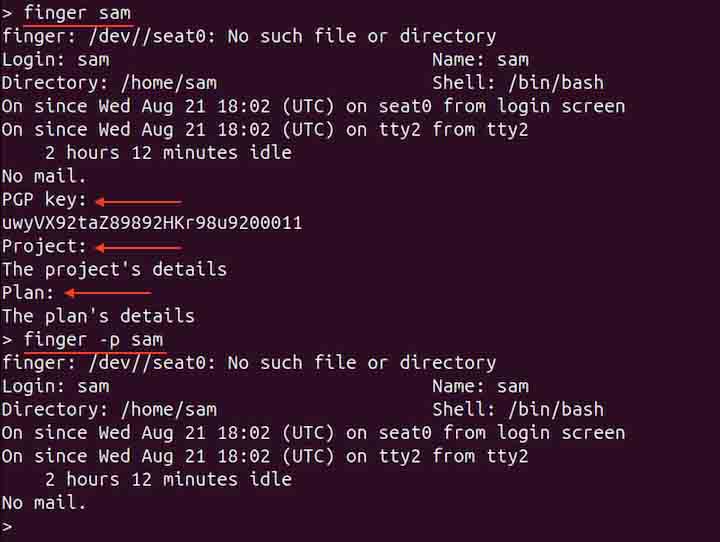
Task: Click the prompt symbol before "finger sam"
Action: pos(7,13)
